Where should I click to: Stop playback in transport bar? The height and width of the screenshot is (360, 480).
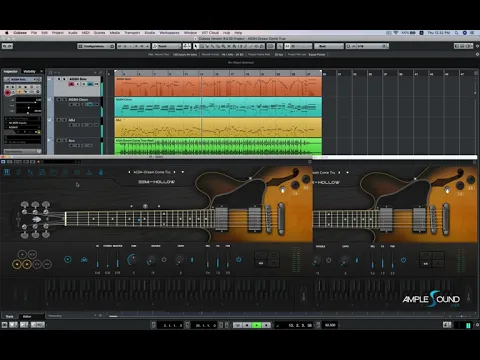tap(247, 325)
